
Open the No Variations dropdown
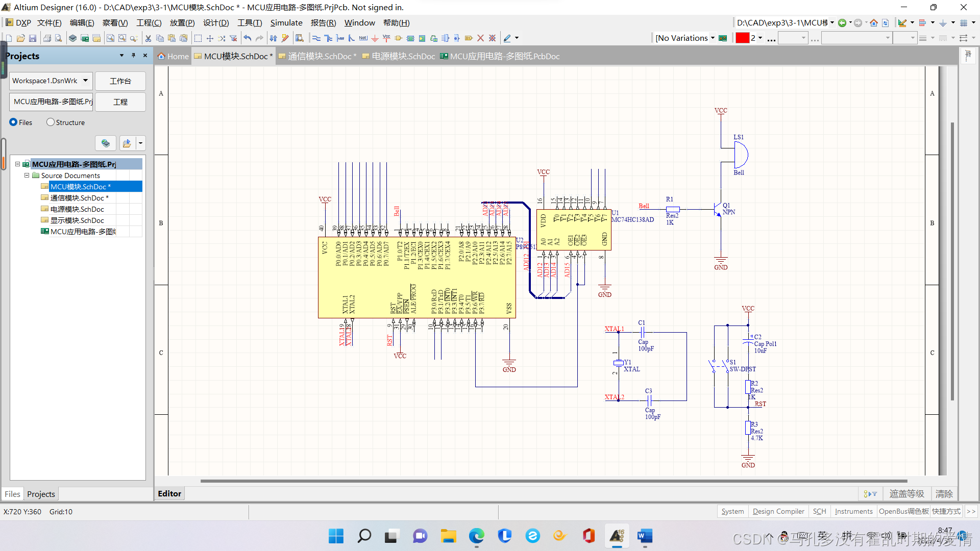713,38
